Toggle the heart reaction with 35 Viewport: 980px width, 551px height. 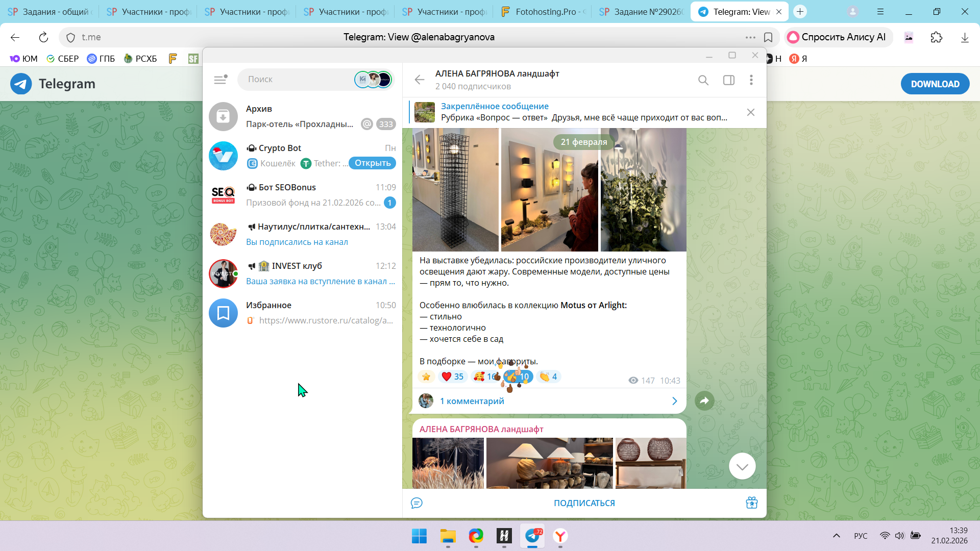point(452,377)
